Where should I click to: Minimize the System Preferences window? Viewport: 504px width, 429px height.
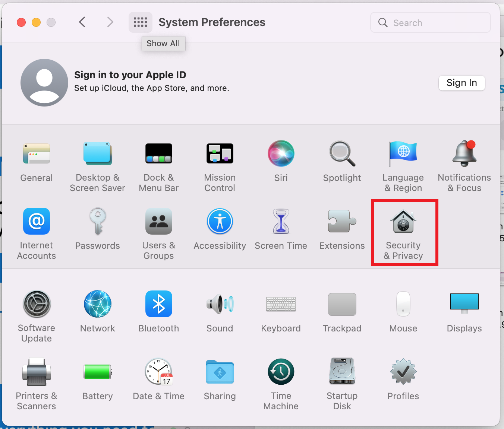36,22
